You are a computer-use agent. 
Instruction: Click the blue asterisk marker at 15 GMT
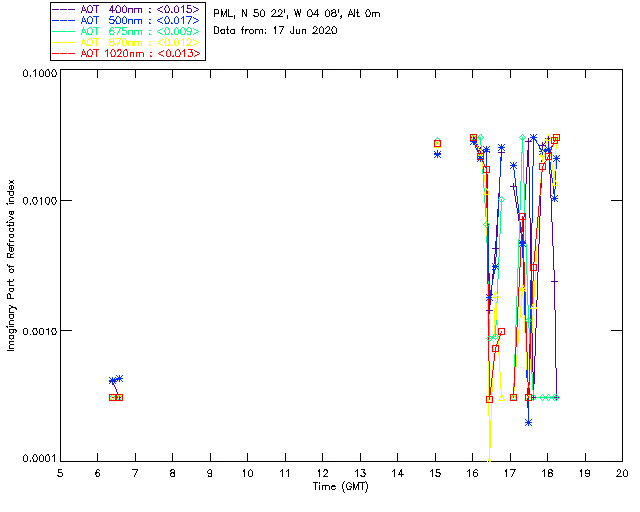[437, 154]
